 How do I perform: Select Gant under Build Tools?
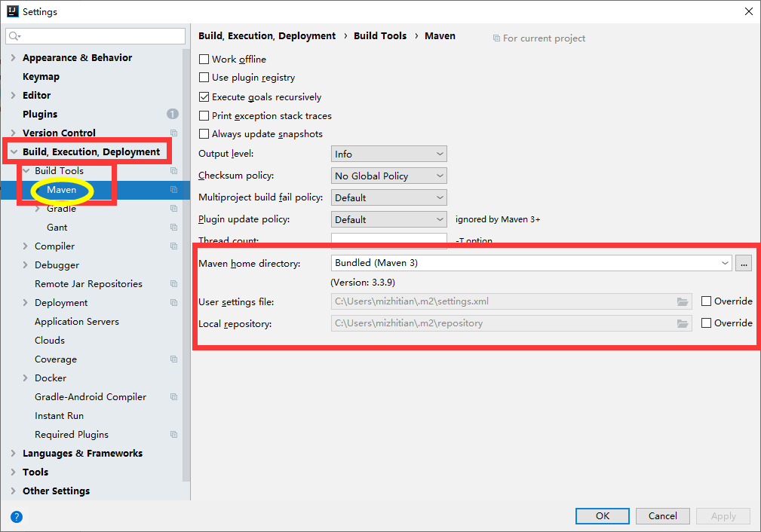(x=57, y=228)
